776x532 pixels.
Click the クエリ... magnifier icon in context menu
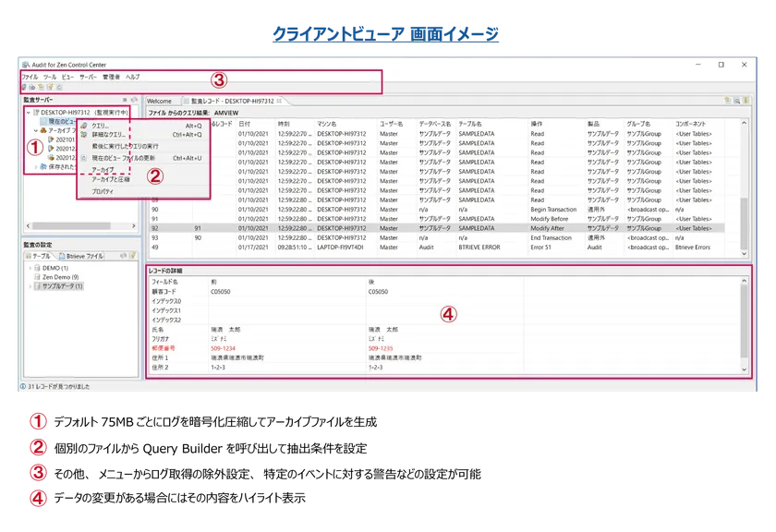(x=84, y=126)
